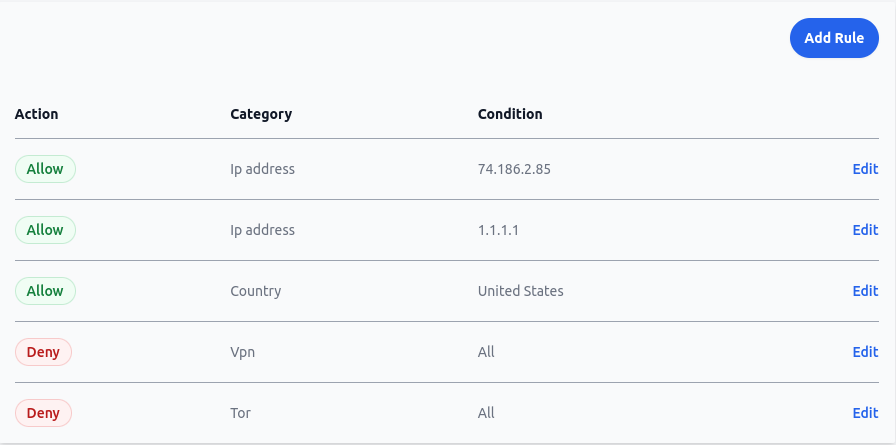Click the Allow badge for 1.1.1.1

[x=45, y=230]
